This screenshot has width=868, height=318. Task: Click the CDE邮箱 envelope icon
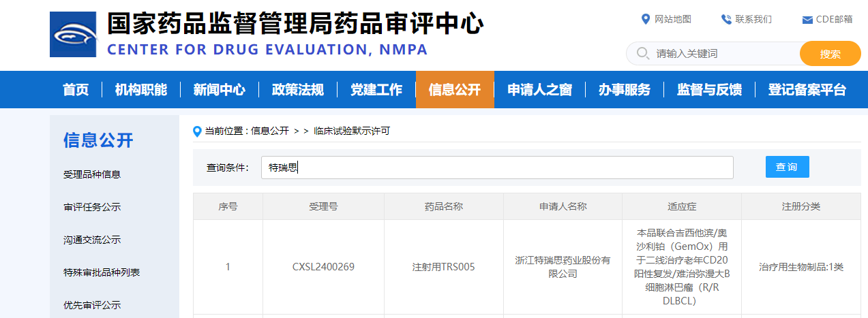pyautogui.click(x=807, y=20)
